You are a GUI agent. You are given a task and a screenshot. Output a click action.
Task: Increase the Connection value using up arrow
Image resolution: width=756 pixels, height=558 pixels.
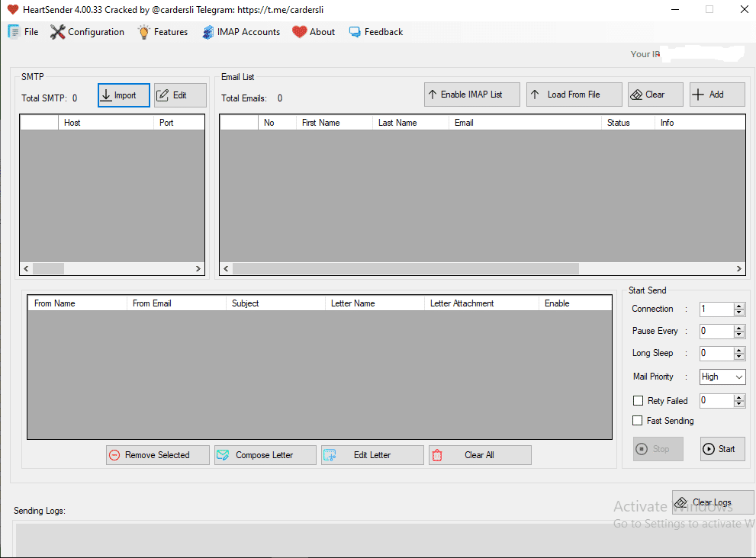coord(738,306)
